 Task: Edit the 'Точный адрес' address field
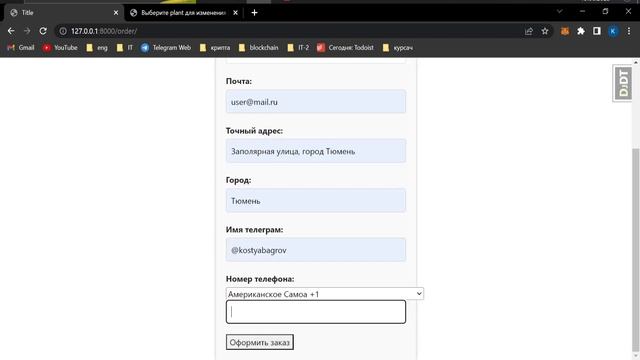(x=316, y=151)
